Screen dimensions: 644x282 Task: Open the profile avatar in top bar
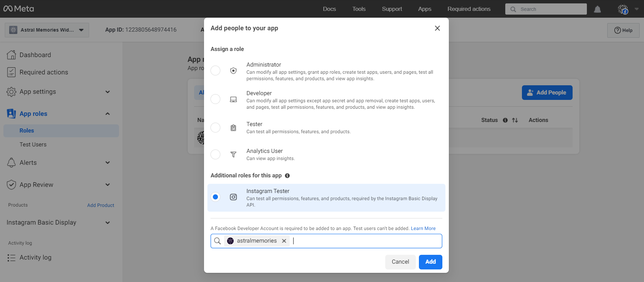pos(623,9)
